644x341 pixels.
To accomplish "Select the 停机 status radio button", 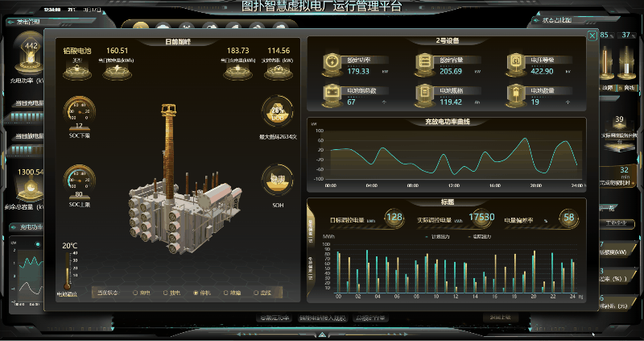I will [196, 293].
